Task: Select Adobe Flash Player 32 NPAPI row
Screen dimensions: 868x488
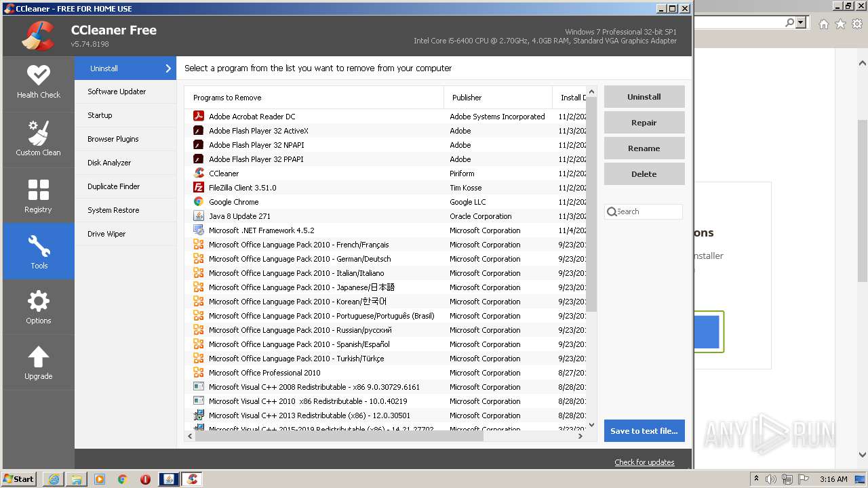Action: [385, 144]
